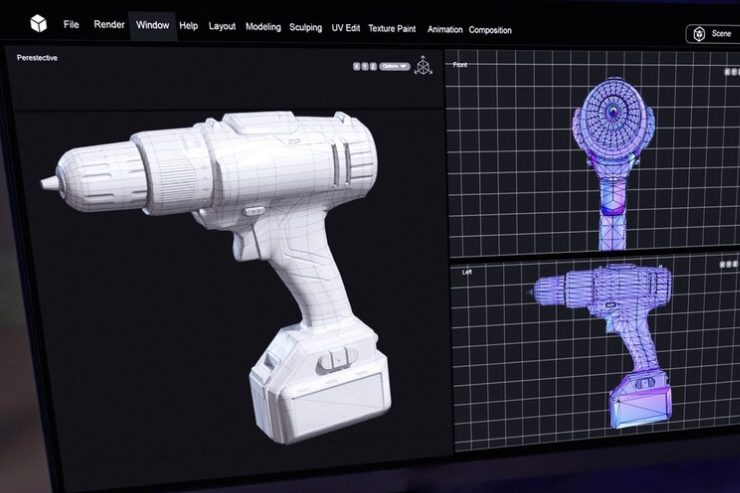Click the 3D axis gizmo icon
This screenshot has width=740, height=493.
(423, 66)
